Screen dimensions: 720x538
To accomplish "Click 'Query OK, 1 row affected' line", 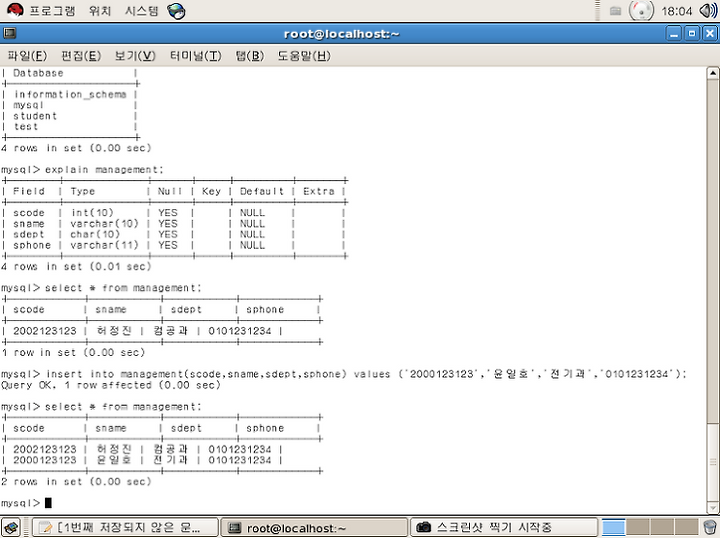I will 111,385.
